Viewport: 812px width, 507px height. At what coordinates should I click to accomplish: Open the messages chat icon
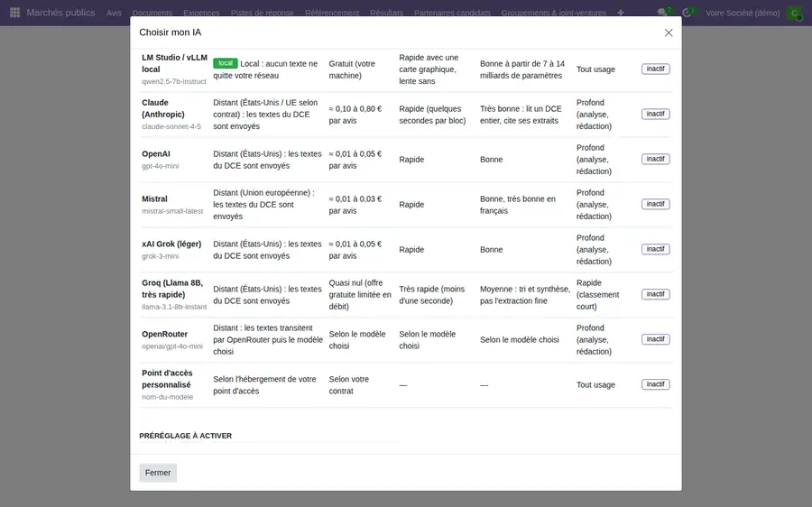[x=662, y=13]
